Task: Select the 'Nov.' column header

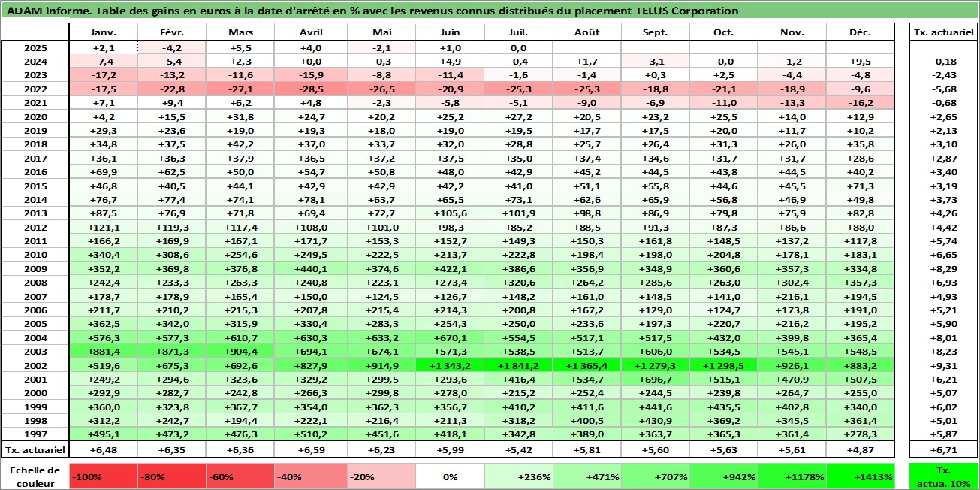Action: (x=792, y=33)
